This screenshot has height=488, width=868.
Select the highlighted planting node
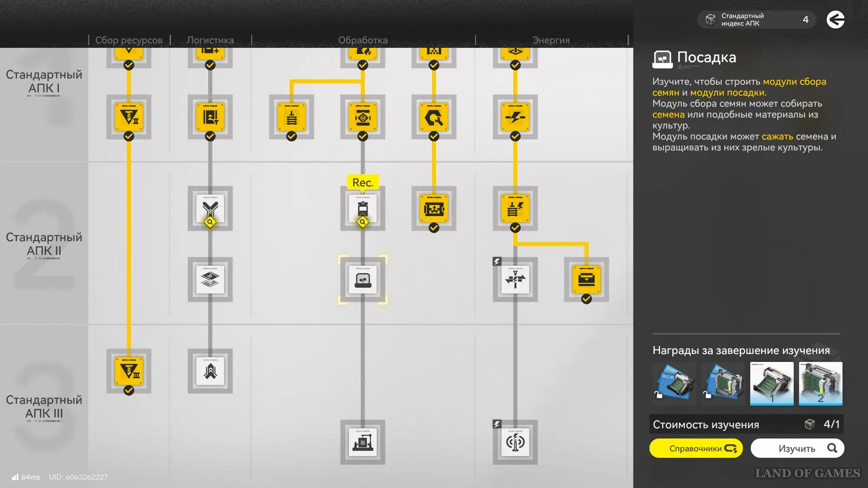[x=363, y=280]
